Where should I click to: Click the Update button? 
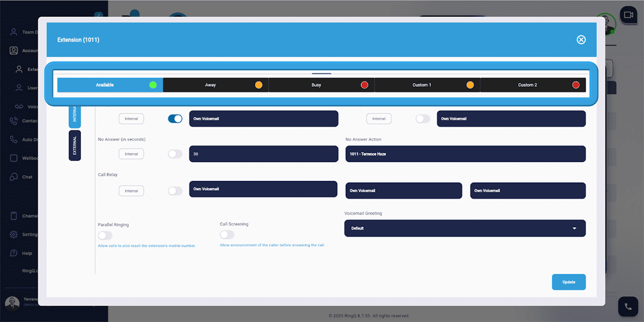568,282
